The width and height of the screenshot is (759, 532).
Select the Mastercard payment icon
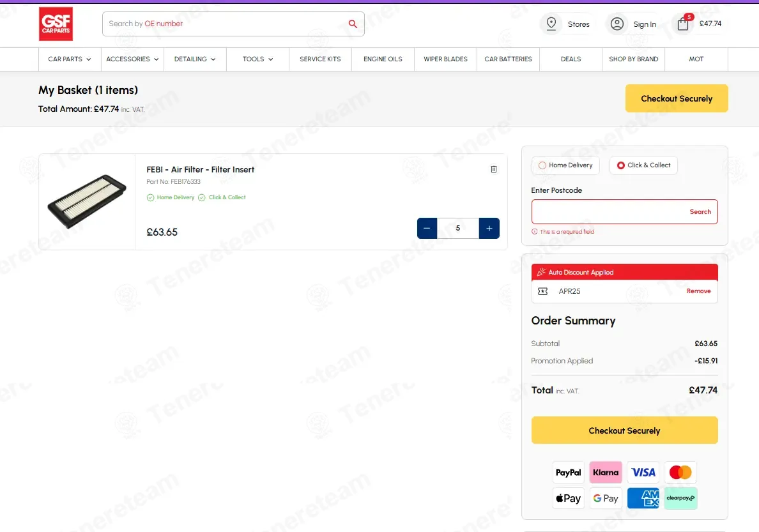click(680, 473)
